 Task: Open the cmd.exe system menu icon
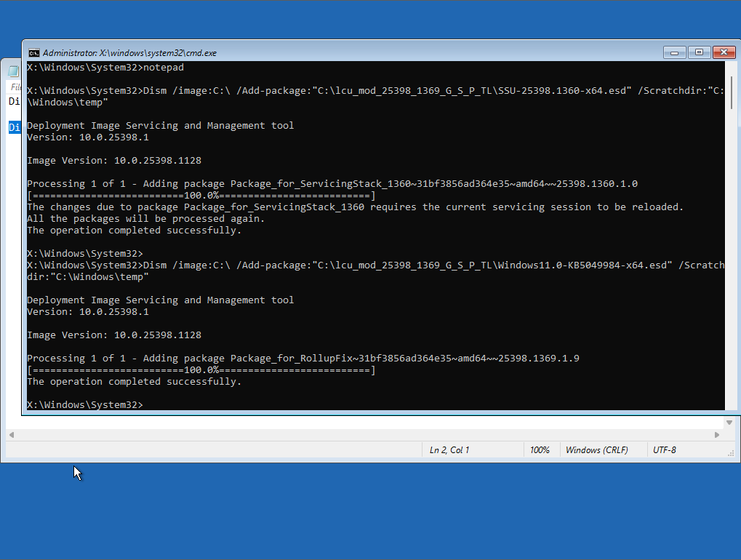click(33, 53)
